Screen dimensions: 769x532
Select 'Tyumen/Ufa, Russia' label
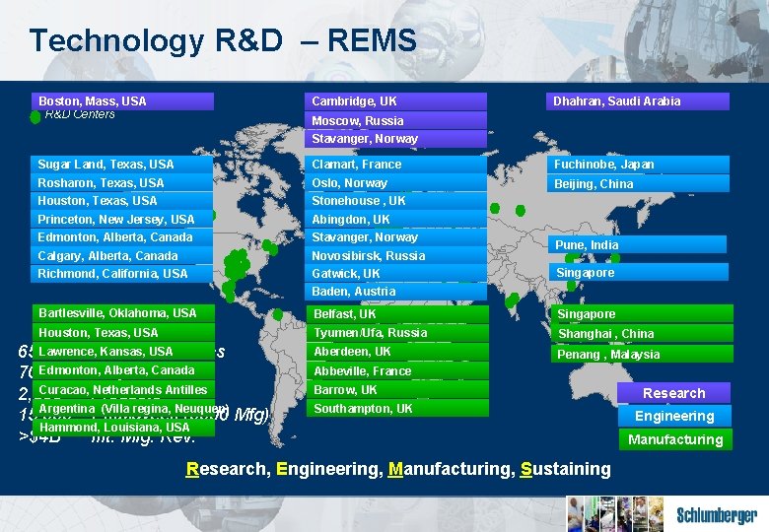397,333
